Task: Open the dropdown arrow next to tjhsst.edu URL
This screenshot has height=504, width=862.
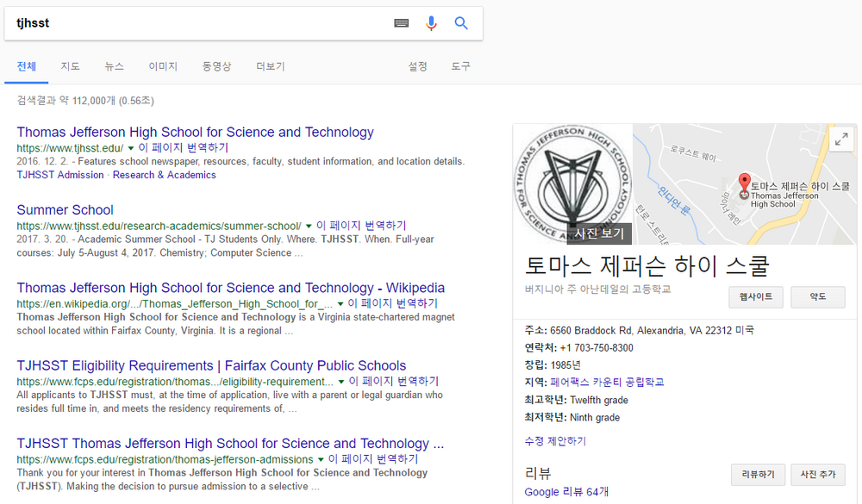Action: (x=131, y=148)
